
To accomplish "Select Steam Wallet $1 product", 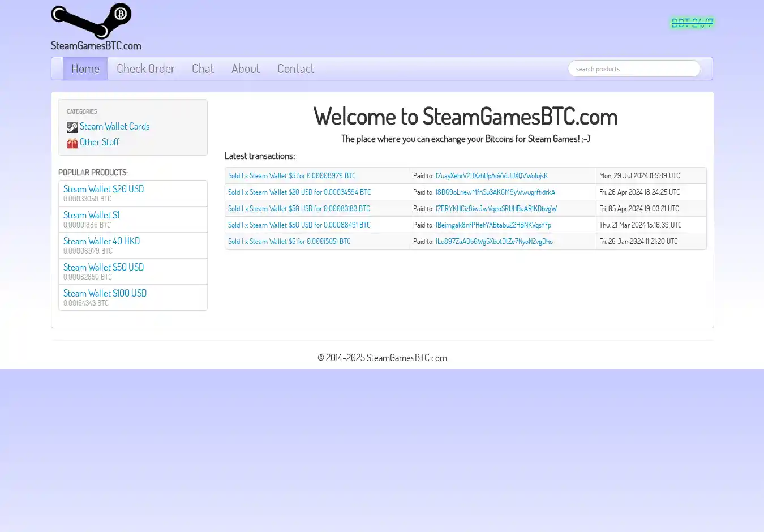I will point(91,215).
